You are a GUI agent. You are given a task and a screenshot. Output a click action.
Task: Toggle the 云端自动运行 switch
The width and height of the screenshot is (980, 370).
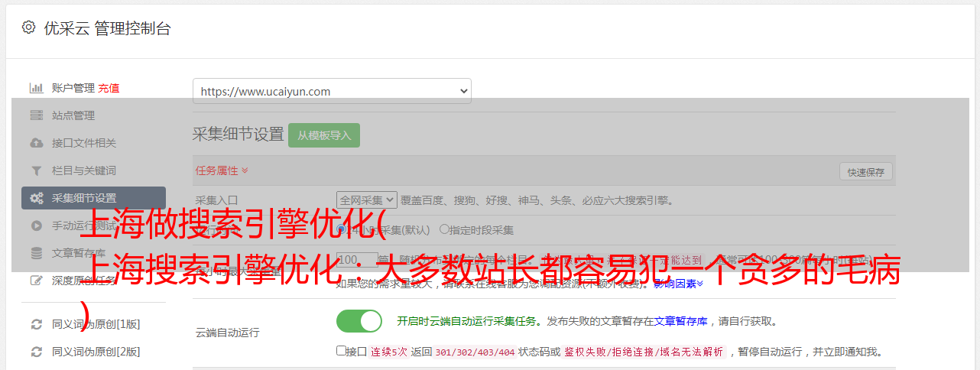(359, 321)
